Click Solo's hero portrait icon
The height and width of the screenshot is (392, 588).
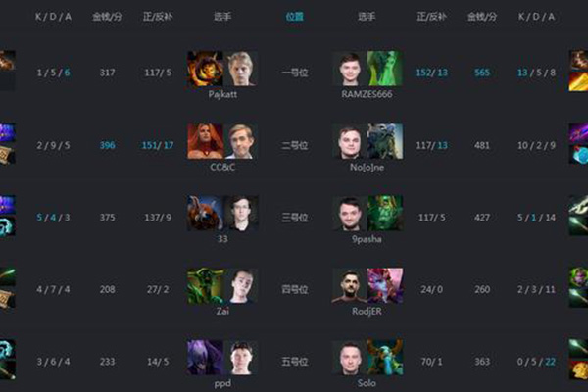385,358
